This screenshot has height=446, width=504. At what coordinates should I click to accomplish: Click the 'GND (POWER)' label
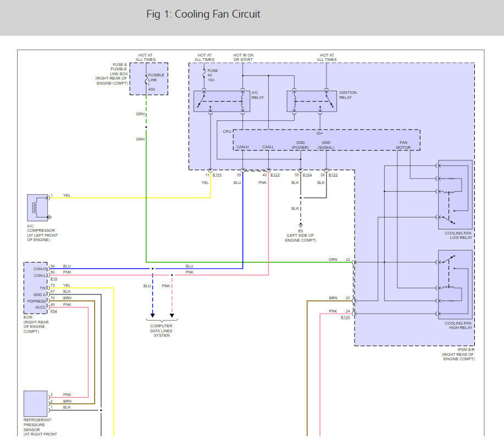[300, 145]
